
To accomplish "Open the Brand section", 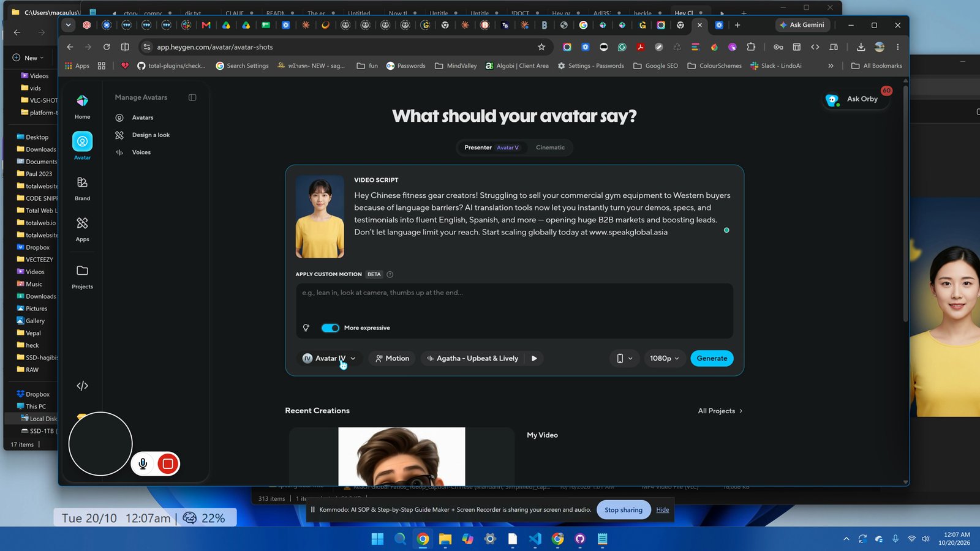I will [x=82, y=189].
